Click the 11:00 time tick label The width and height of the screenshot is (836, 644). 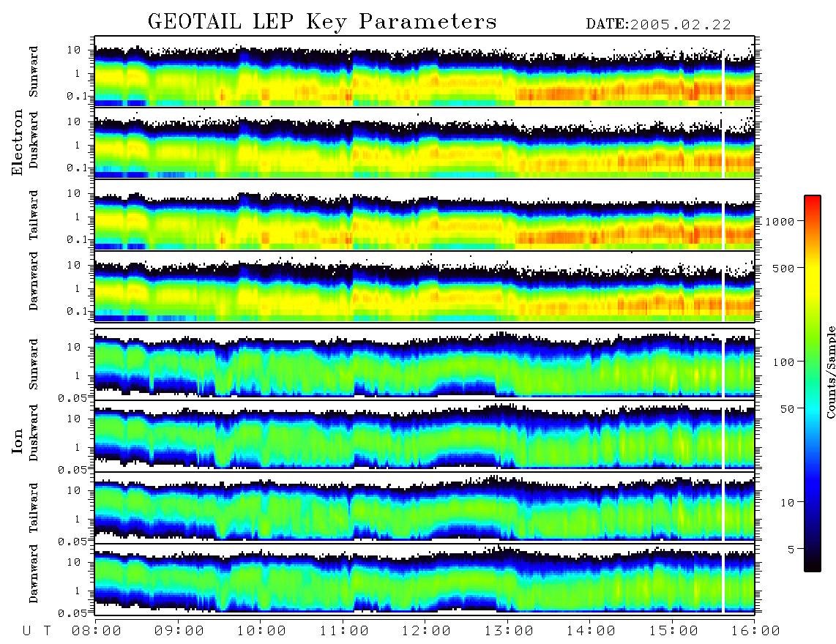point(344,631)
